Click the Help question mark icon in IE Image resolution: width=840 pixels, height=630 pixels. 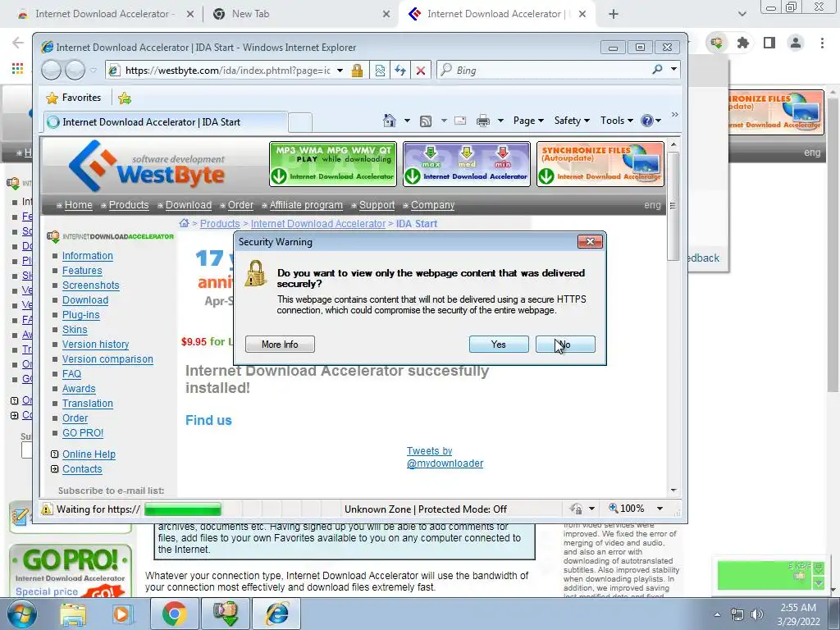[647, 121]
